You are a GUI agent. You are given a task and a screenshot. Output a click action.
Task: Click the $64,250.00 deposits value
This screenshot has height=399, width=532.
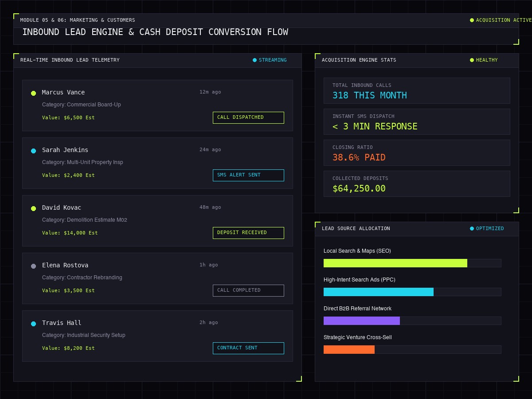pyautogui.click(x=359, y=188)
